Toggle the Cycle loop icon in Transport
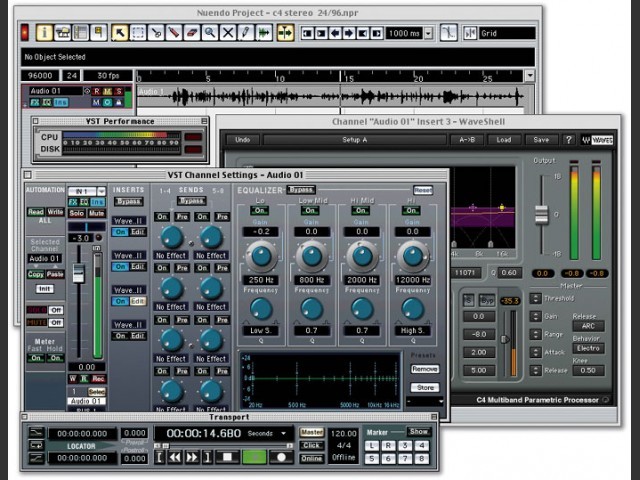640x480 pixels. pyautogui.click(x=36, y=445)
